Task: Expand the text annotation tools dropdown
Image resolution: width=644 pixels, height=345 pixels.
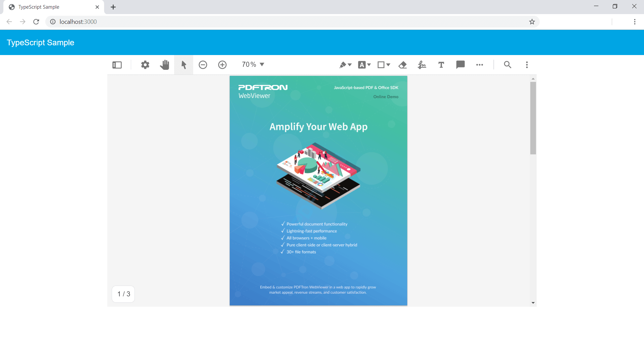Action: (364, 65)
